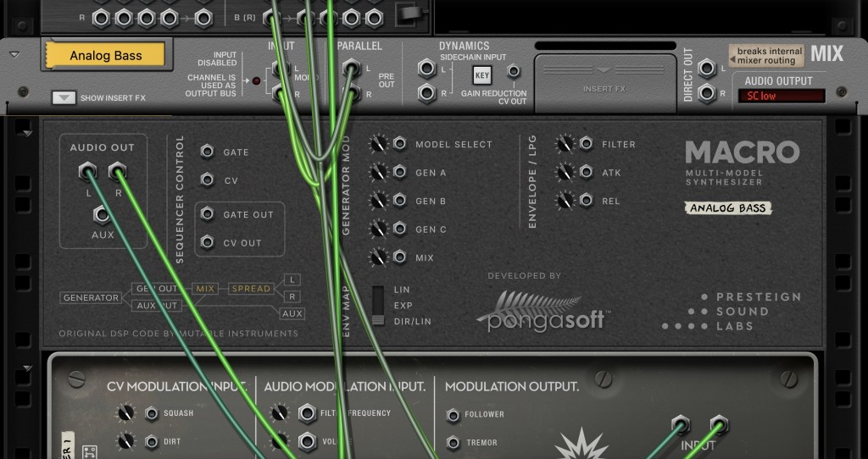Click the Follower modulation output jack
The image size is (868, 459).
pos(451,414)
